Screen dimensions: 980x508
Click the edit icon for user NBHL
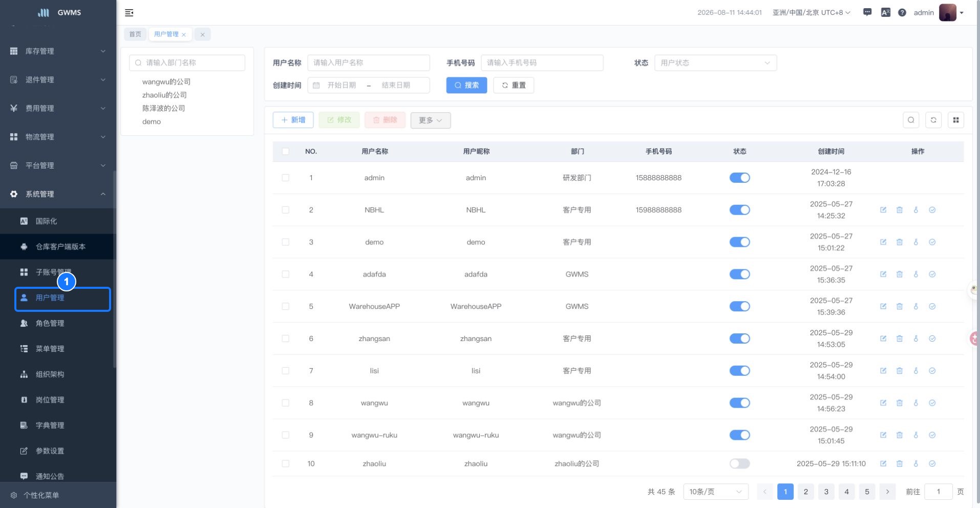pyautogui.click(x=883, y=210)
